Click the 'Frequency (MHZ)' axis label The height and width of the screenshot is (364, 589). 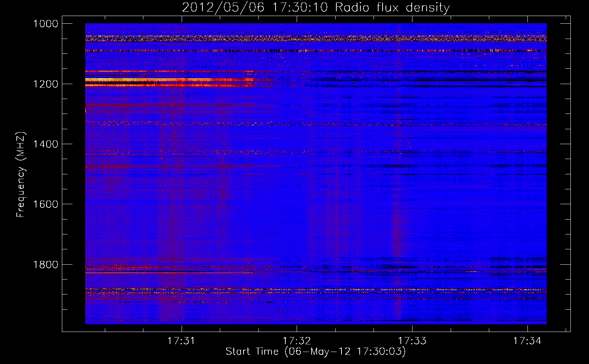point(21,175)
